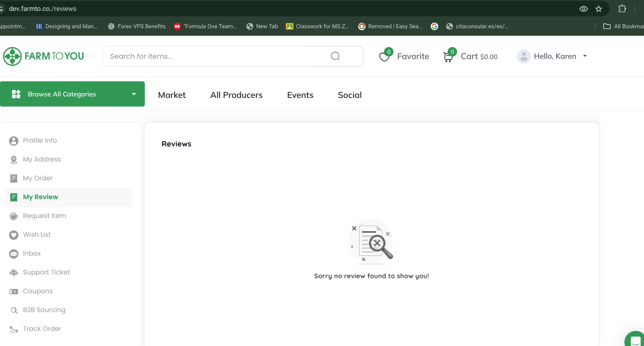Open the shopping cart icon
This screenshot has width=644, height=346.
[448, 57]
